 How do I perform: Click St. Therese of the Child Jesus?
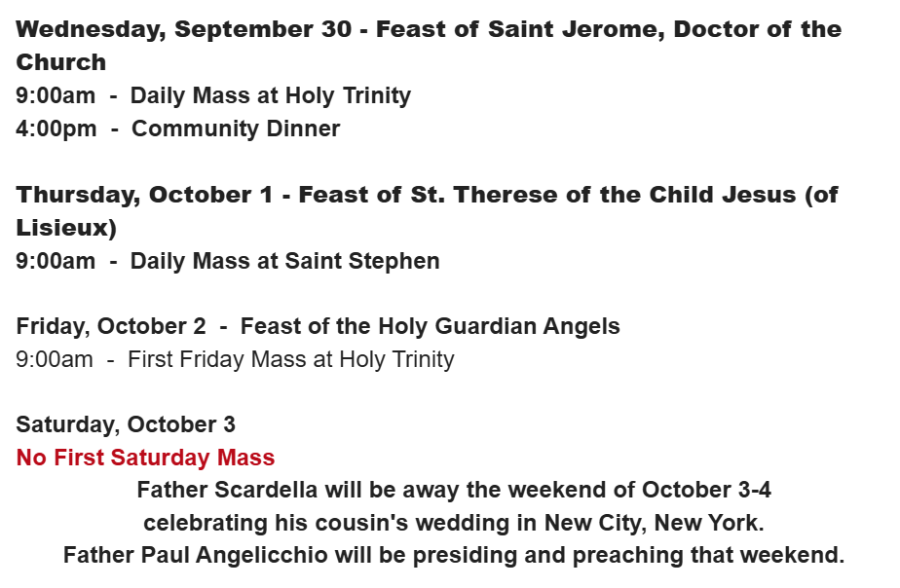point(603,195)
